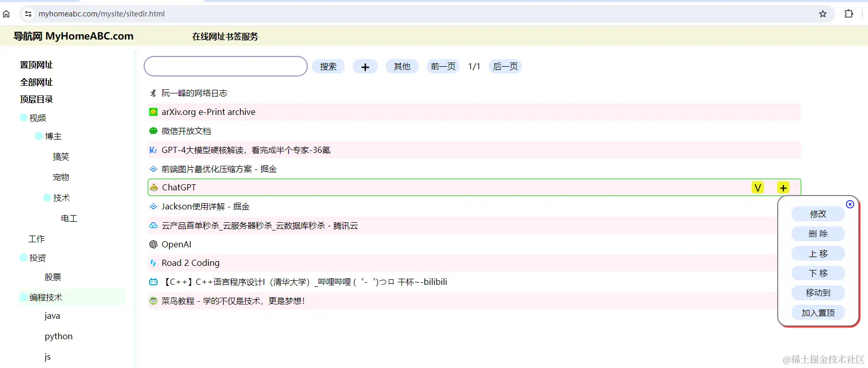Click the 微信开放文档 WeChat favicon
This screenshot has height=368, width=868.
153,131
